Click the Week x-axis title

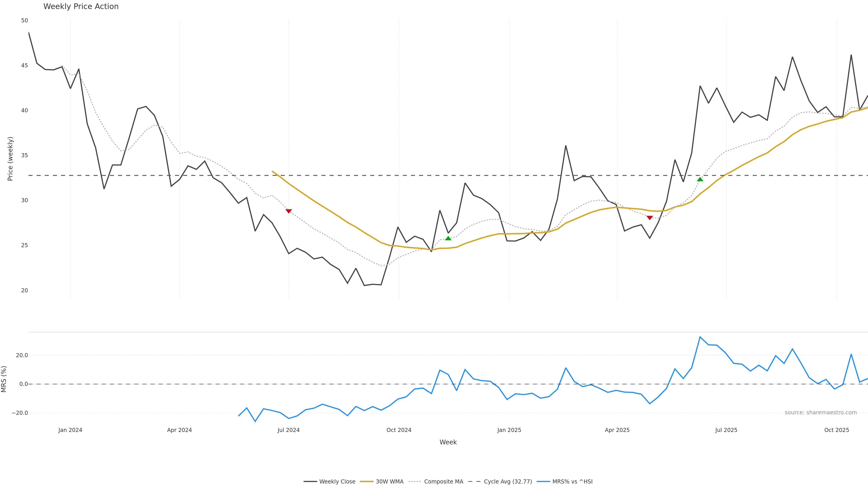[448, 442]
